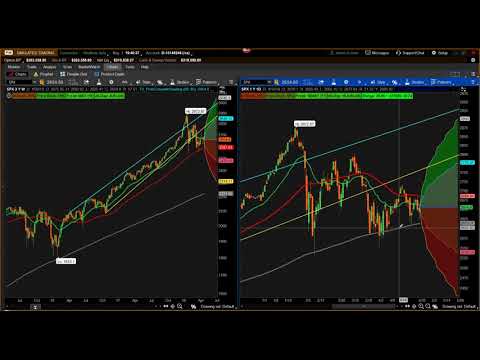Click the yellow price label on left axis
This screenshot has height=360, width=480.
(x=226, y=181)
